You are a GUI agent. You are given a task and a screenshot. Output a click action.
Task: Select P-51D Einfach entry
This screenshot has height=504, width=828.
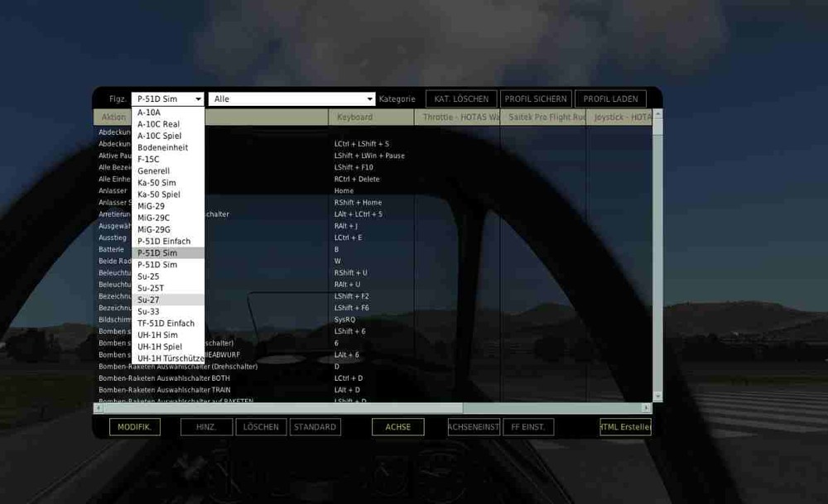click(168, 241)
